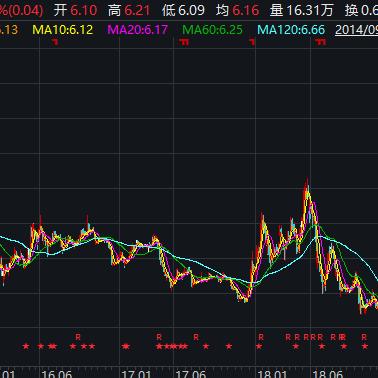Click the yellow MA10 moving average label
The image size is (378, 378).
pyautogui.click(x=63, y=30)
